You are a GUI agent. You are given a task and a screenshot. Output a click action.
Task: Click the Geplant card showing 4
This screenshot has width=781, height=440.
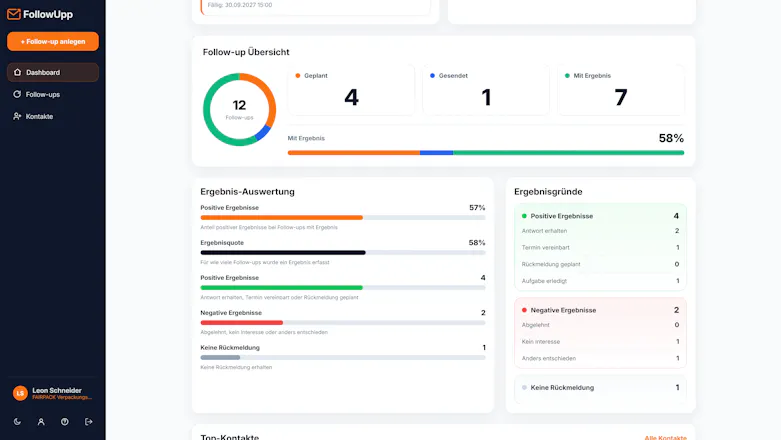pos(351,90)
